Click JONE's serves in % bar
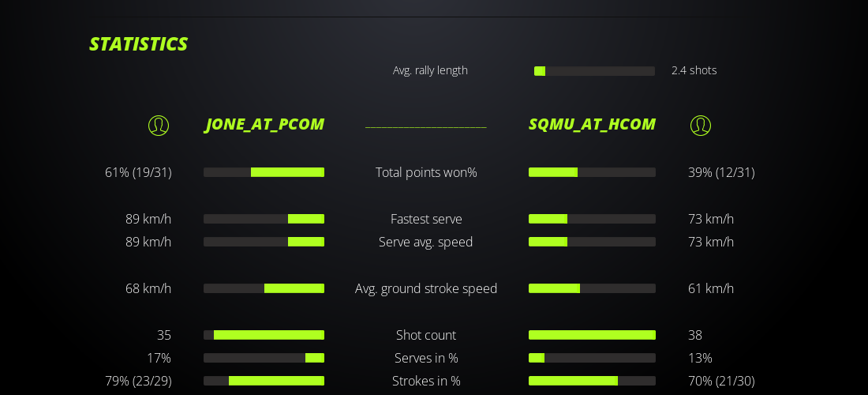 coord(264,358)
